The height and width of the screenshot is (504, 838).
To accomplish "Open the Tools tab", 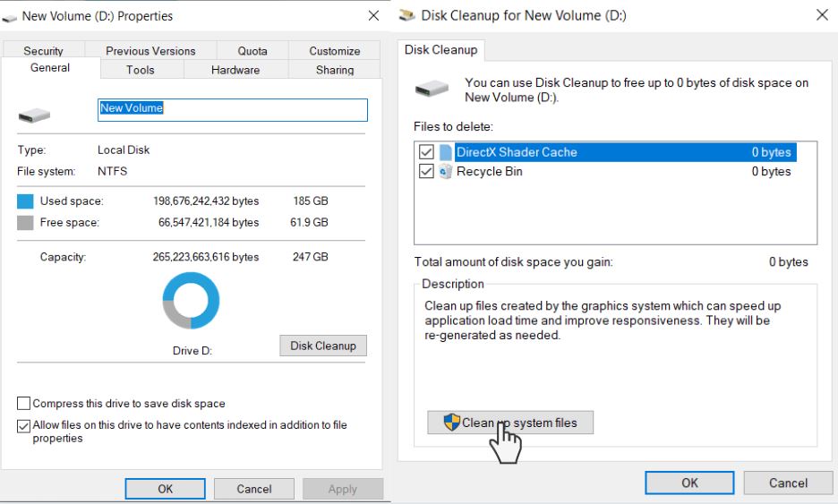I will coord(140,70).
